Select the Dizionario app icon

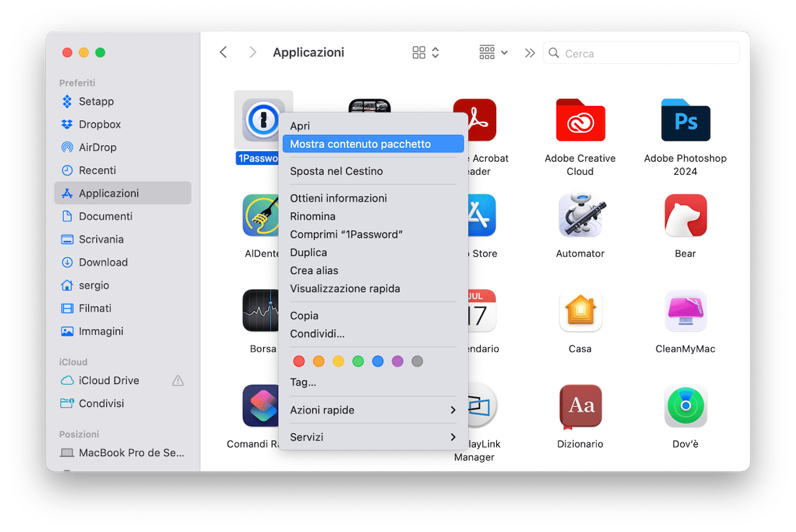coord(580,406)
